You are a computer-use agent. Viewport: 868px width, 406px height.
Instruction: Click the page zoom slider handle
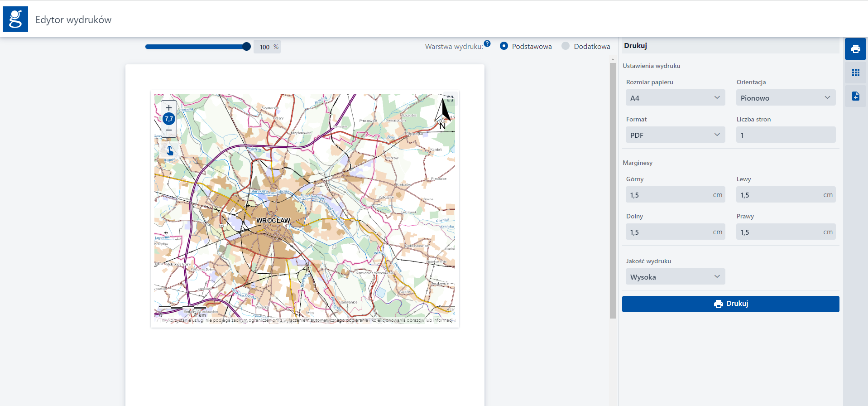(x=247, y=46)
